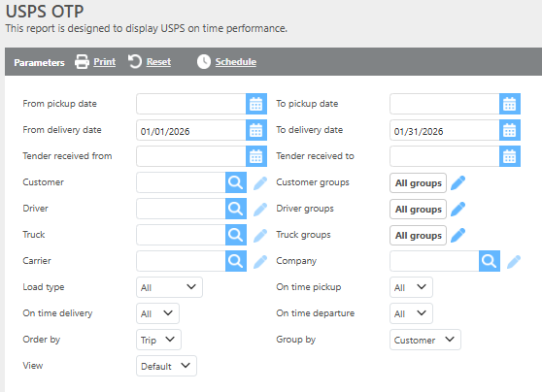Open calendar for To pickup date
The height and width of the screenshot is (392, 542).
tap(510, 104)
